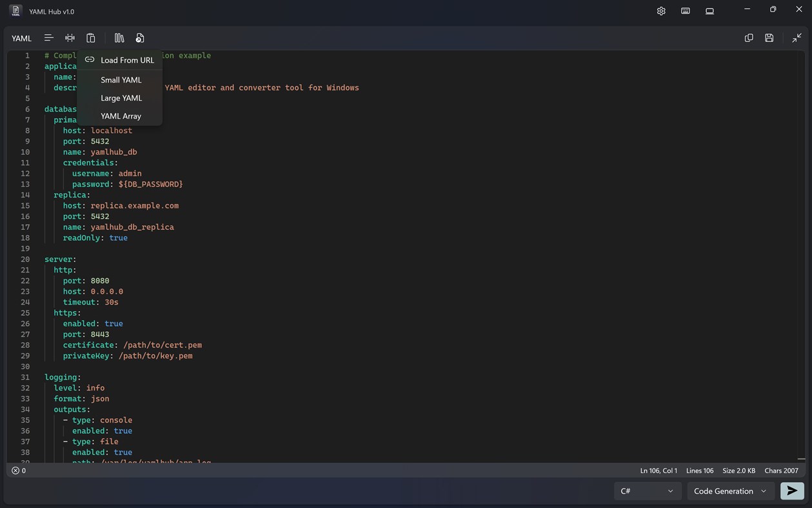This screenshot has height=508, width=812.
Task: Click the value localhost on line 8
Action: 112,130
